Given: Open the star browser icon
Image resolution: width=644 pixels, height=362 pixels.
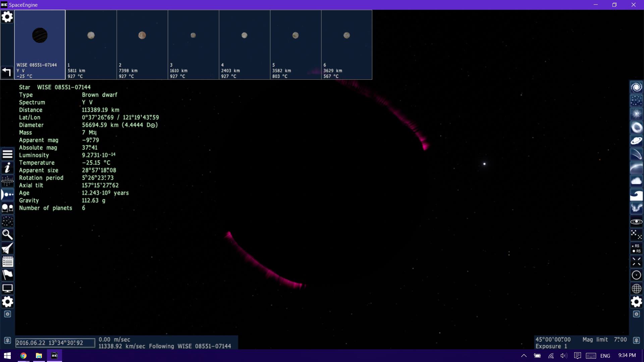Looking at the screenshot, I should (x=7, y=221).
